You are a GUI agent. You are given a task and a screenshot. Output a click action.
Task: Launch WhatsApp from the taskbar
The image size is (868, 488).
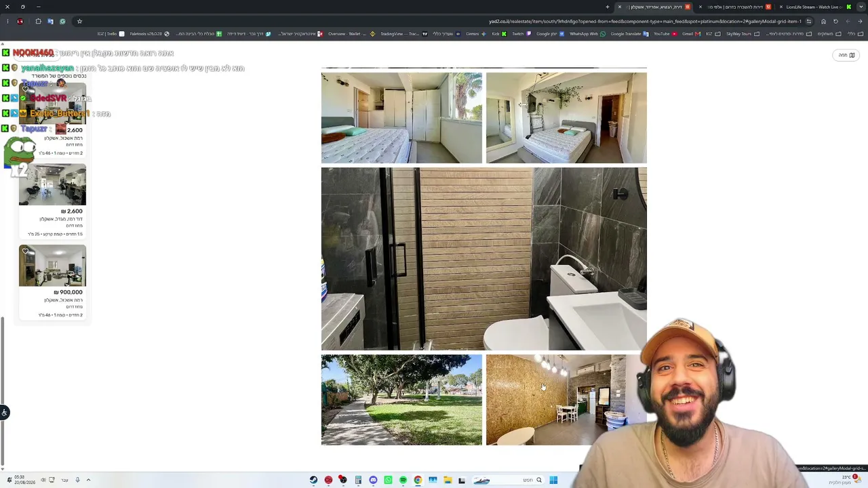click(388, 480)
